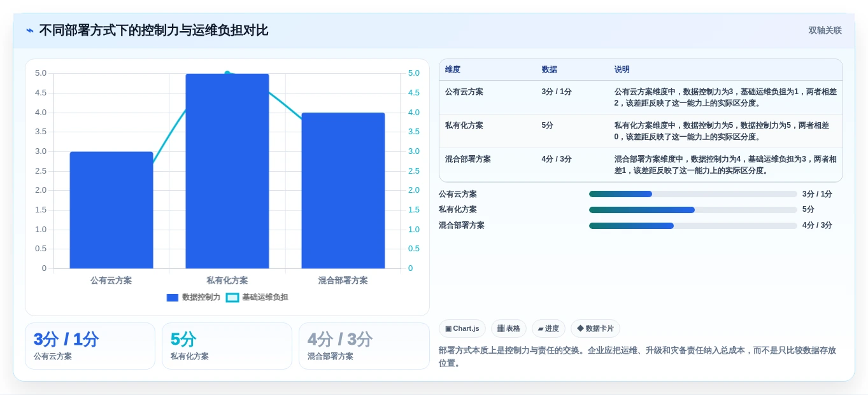Click the 5分 table data cell
Image resolution: width=868 pixels, height=395 pixels.
click(548, 125)
